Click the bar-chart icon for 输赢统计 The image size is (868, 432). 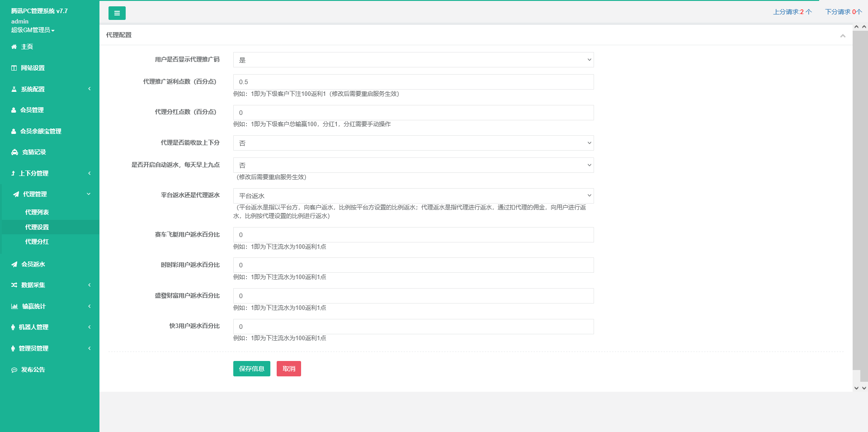(14, 306)
